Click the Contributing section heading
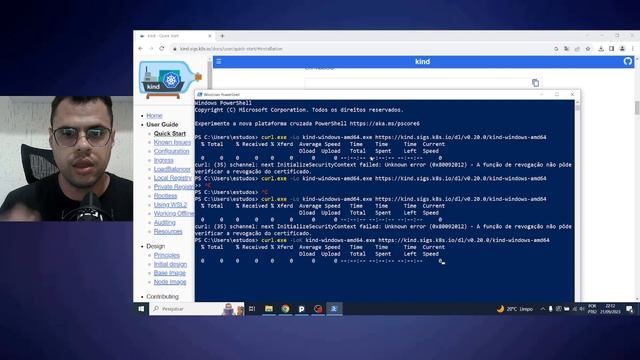 pos(162,297)
